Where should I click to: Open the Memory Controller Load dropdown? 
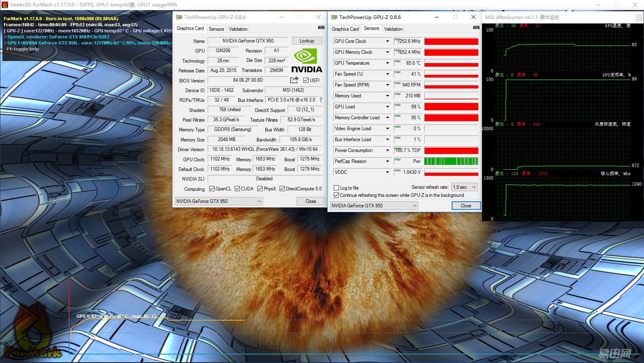click(387, 118)
